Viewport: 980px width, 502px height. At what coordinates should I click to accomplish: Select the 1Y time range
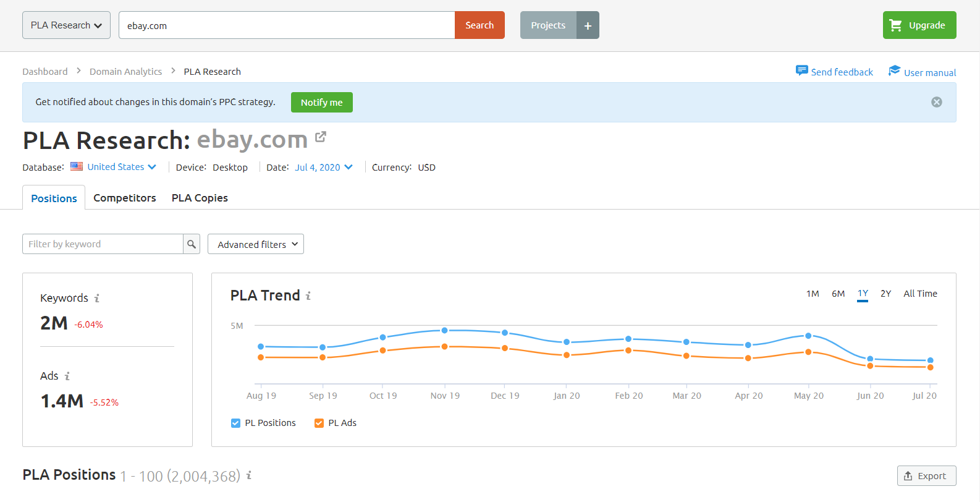[x=863, y=294]
